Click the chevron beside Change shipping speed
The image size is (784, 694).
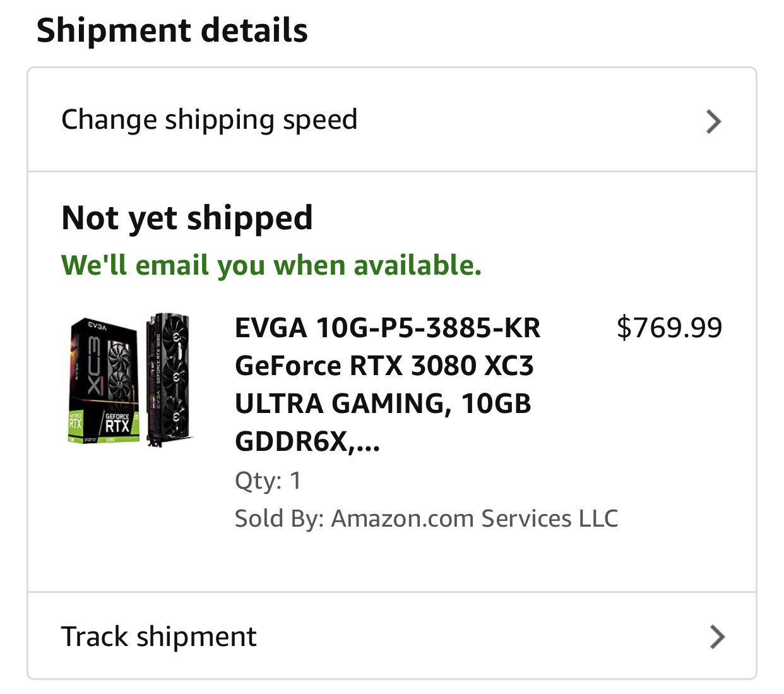[713, 121]
